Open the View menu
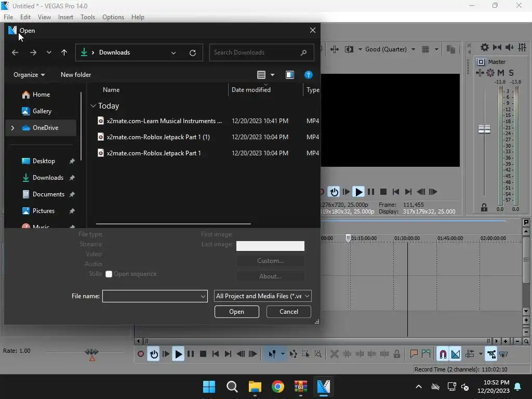The height and width of the screenshot is (399, 532). [x=44, y=17]
